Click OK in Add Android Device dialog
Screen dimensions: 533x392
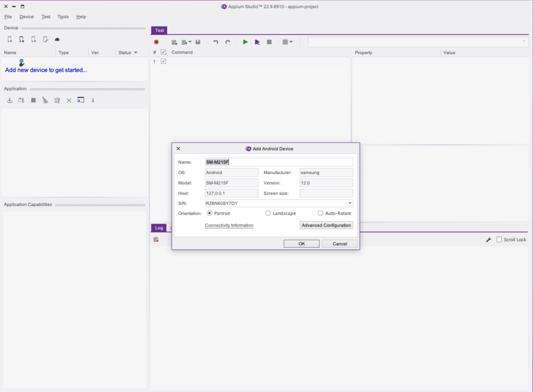pos(301,244)
